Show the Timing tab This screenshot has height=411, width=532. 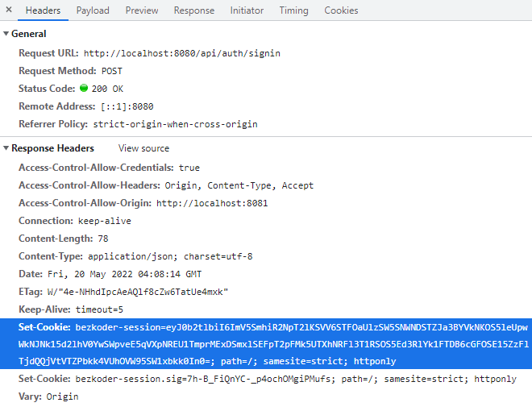293,10
